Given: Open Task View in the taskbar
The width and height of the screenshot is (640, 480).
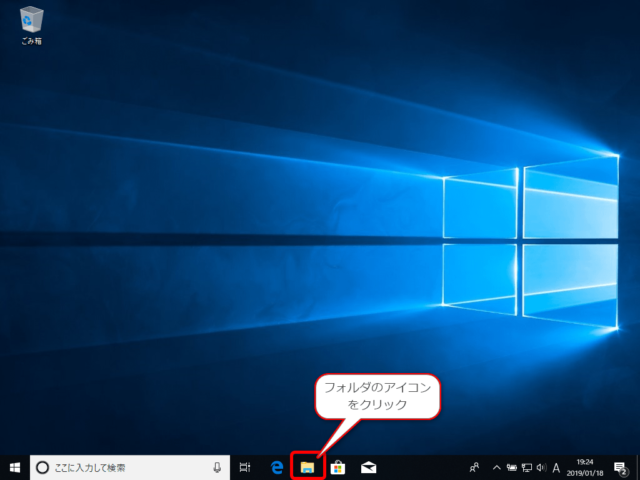Looking at the screenshot, I should coord(245,467).
